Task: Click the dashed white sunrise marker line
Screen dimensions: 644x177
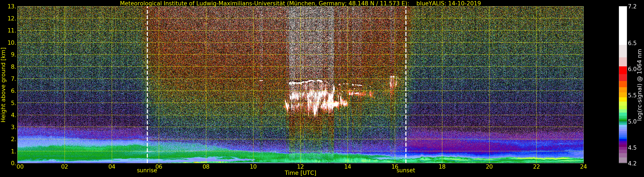Action: [x=147, y=85]
